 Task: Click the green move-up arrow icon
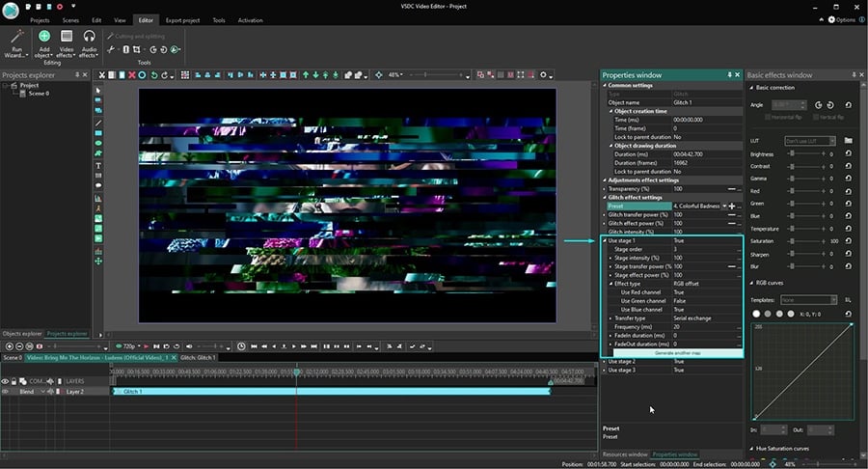[306, 74]
